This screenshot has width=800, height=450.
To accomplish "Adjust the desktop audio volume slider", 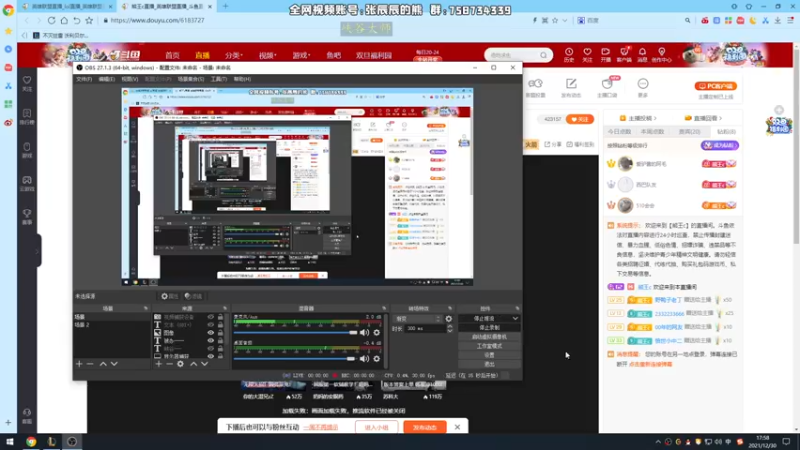I will [295, 359].
